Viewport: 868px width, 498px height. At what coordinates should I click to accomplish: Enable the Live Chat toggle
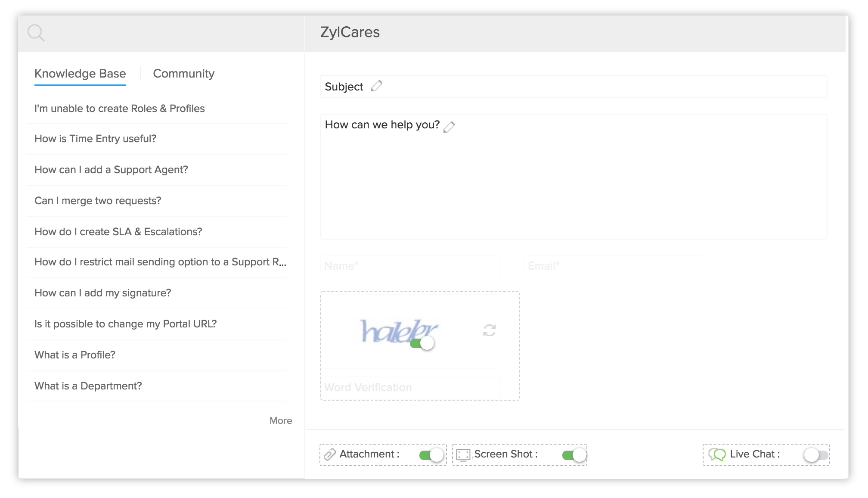[815, 455]
